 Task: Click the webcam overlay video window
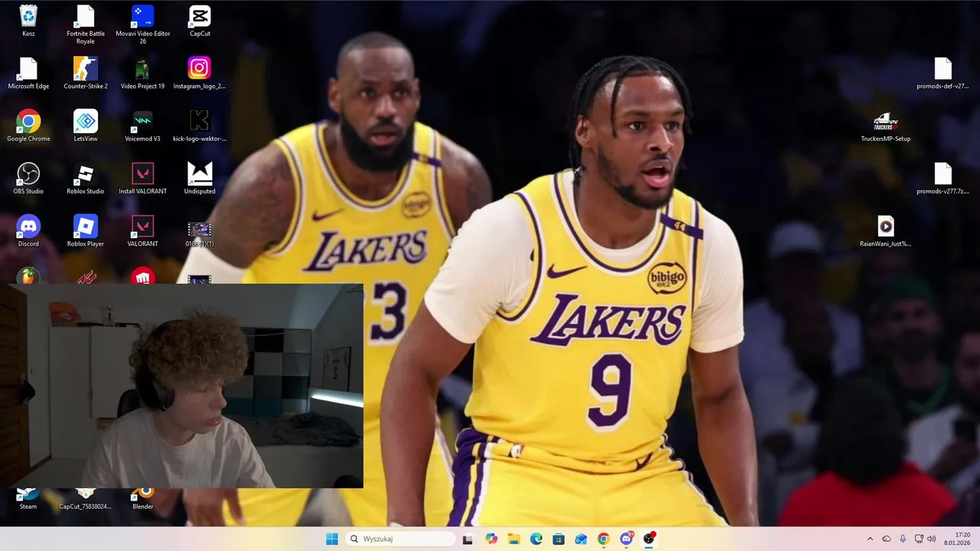pyautogui.click(x=181, y=386)
